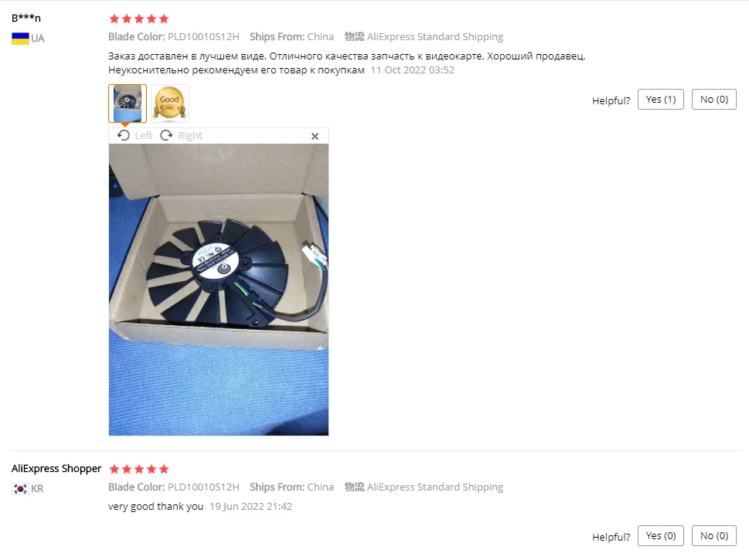
Task: Click the enlarged fan image
Action: coord(219,290)
